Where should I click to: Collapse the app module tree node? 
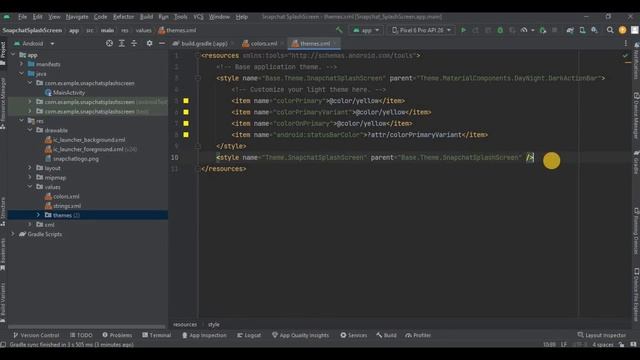pos(13,55)
